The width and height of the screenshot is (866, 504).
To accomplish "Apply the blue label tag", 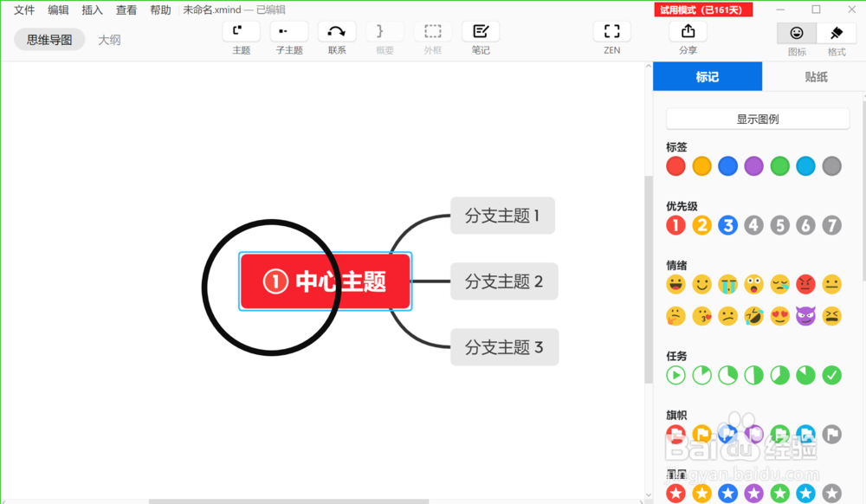I will coord(728,166).
